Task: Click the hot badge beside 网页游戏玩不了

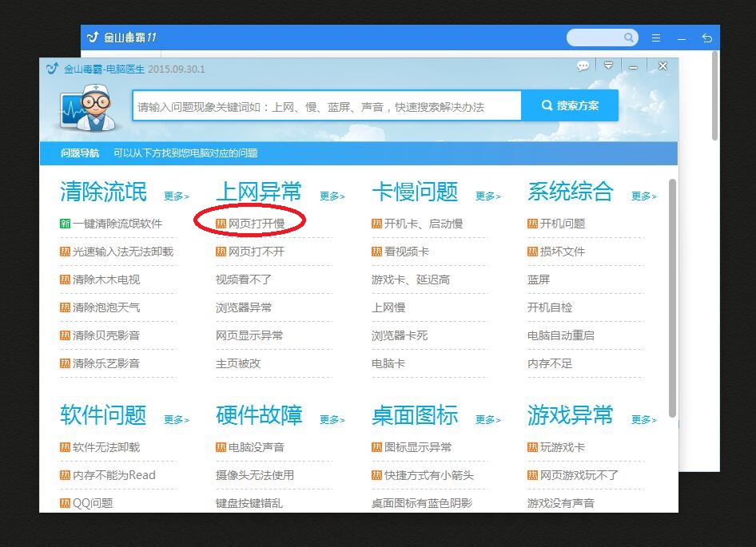Action: point(532,475)
